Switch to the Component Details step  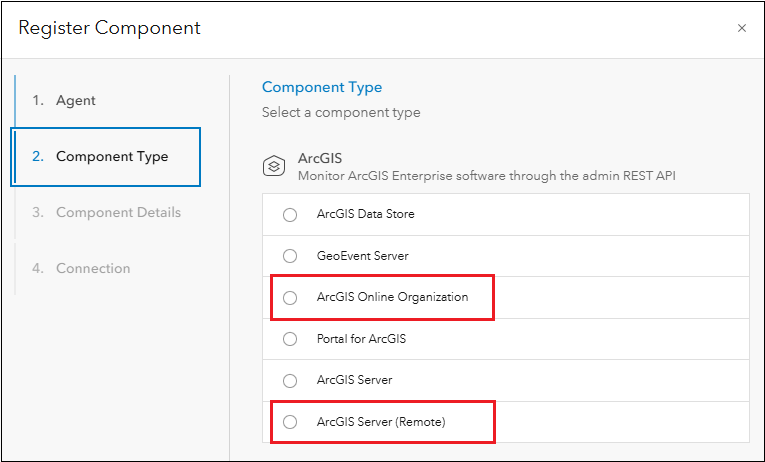pos(118,213)
